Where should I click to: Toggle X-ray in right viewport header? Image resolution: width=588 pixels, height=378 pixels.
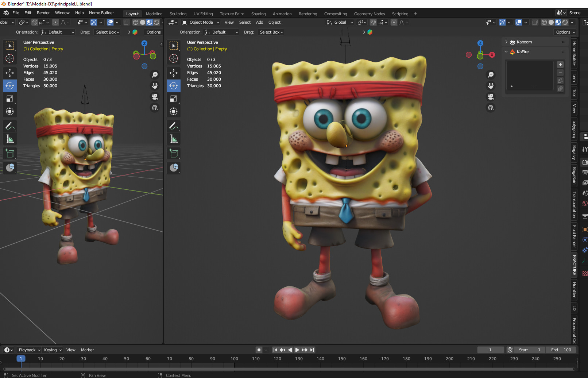[x=535, y=22]
